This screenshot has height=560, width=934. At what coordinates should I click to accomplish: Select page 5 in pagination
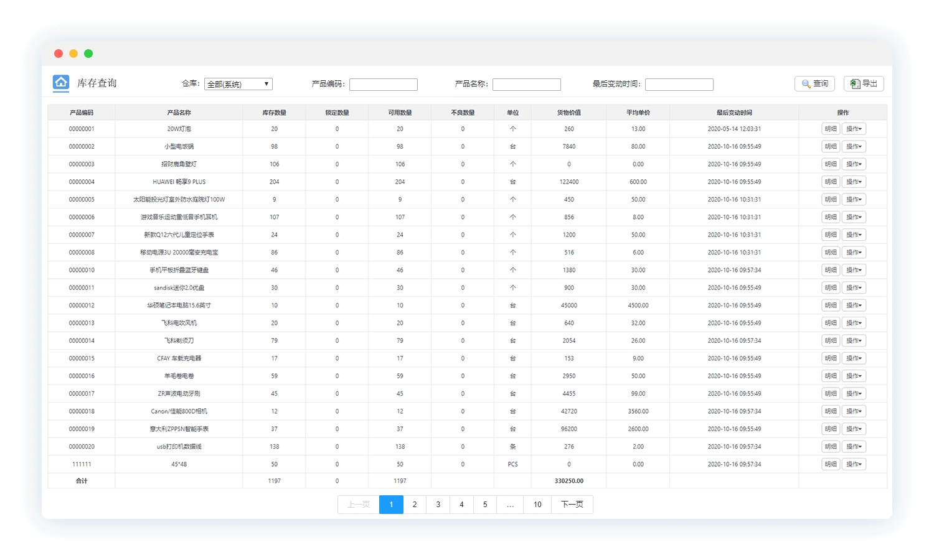tap(485, 505)
